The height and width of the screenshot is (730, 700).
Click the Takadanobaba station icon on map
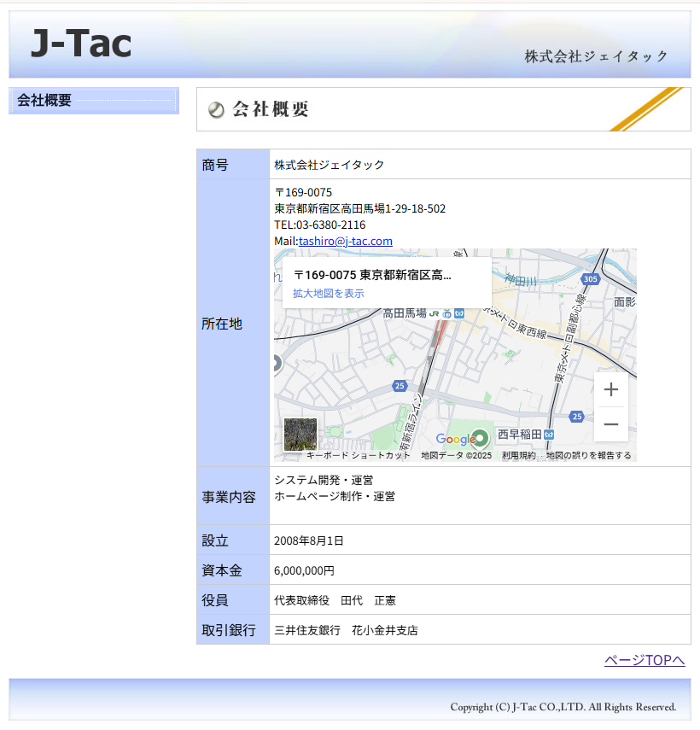click(x=435, y=313)
